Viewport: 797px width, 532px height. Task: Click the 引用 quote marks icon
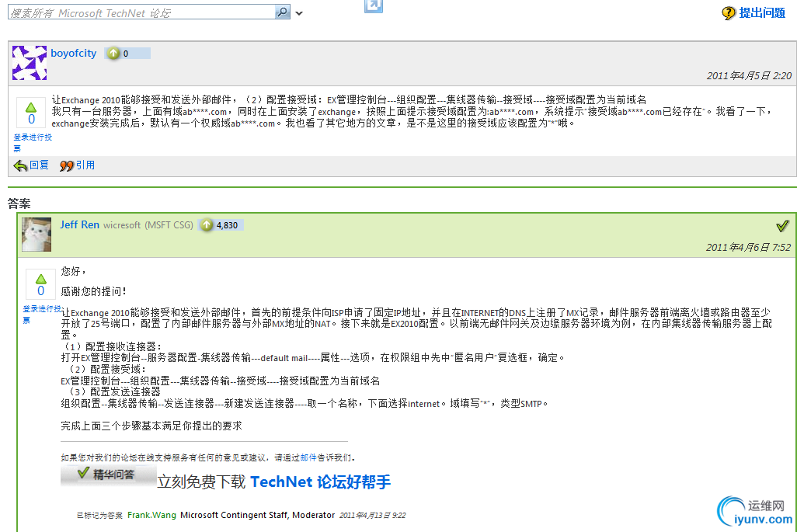pos(67,165)
